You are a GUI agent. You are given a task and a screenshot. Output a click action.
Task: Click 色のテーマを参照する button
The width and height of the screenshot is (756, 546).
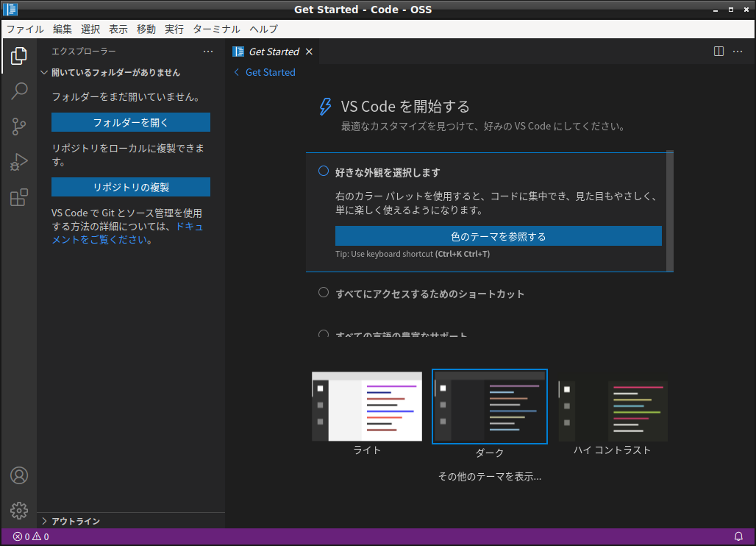pyautogui.click(x=498, y=236)
